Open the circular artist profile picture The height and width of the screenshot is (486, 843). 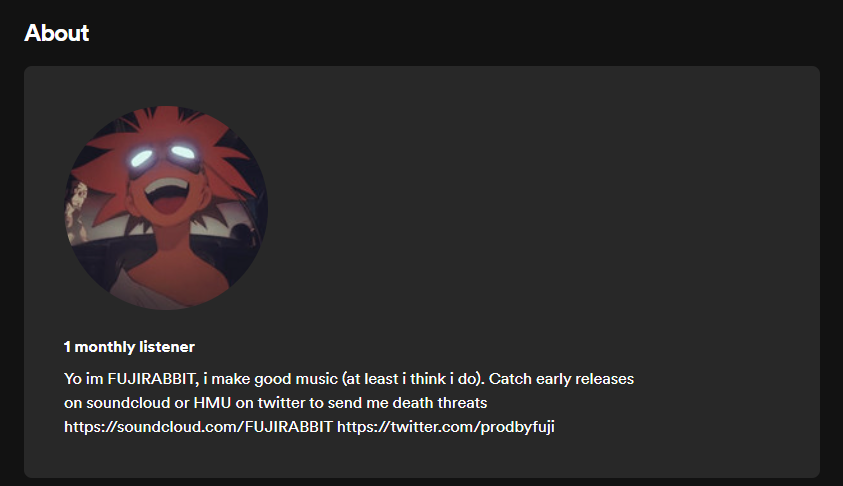click(x=166, y=208)
